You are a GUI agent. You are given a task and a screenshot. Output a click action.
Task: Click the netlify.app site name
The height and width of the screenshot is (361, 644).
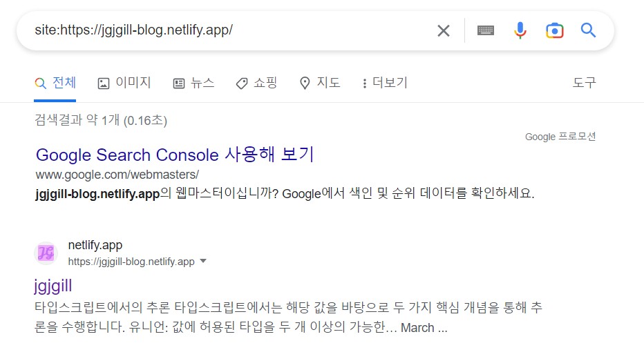click(95, 245)
